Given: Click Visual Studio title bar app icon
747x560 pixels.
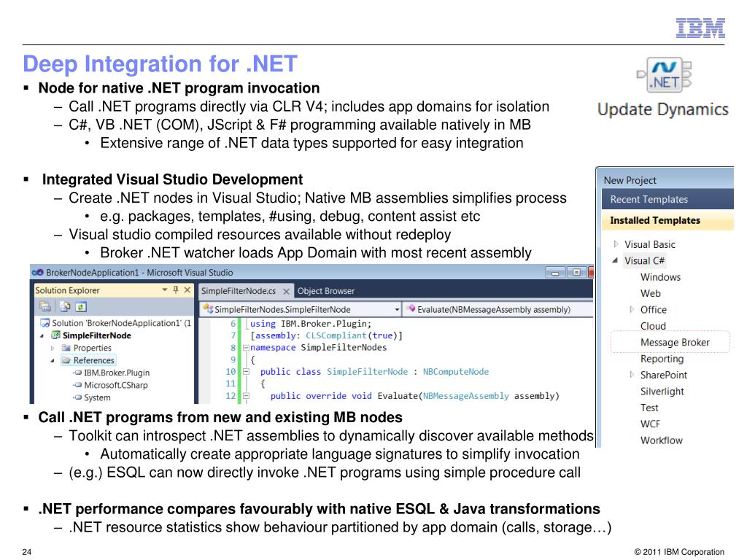Looking at the screenshot, I should 37,273.
